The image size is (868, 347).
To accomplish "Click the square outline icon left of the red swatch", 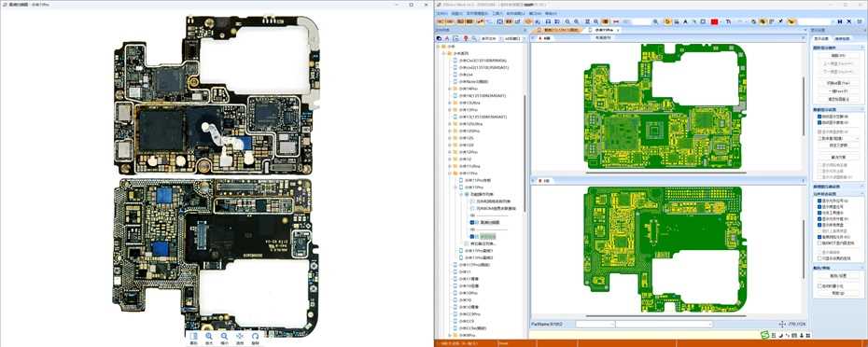I will (703, 21).
